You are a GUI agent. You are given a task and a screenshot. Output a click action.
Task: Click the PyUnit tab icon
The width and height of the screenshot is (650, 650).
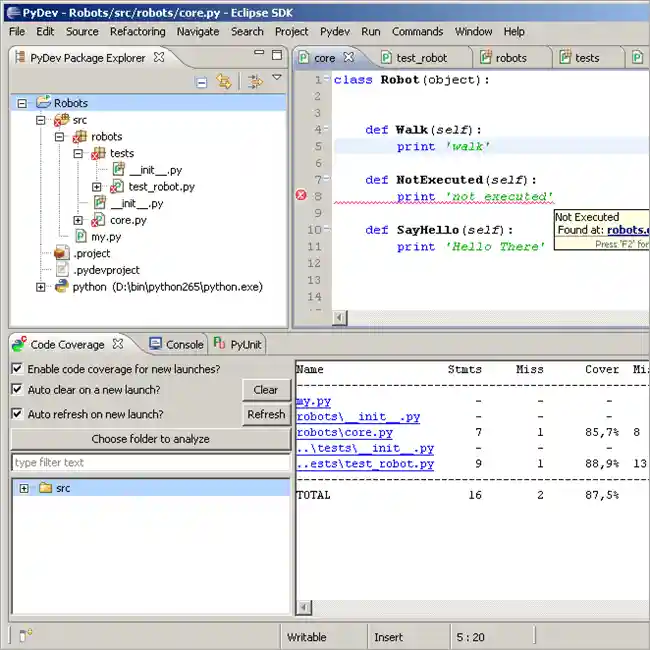pos(219,343)
